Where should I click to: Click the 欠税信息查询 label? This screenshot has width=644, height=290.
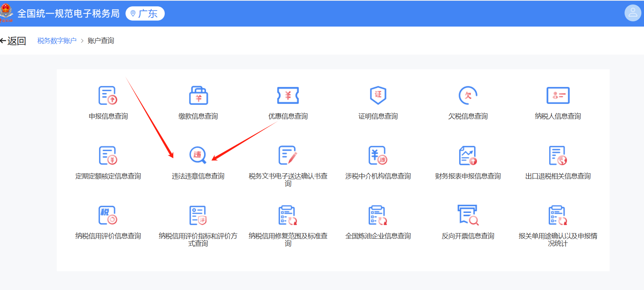click(468, 116)
